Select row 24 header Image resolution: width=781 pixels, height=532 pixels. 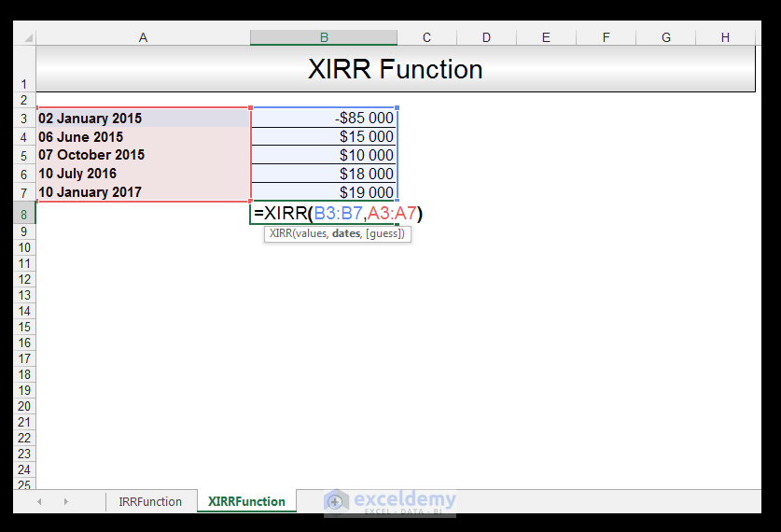click(x=24, y=469)
